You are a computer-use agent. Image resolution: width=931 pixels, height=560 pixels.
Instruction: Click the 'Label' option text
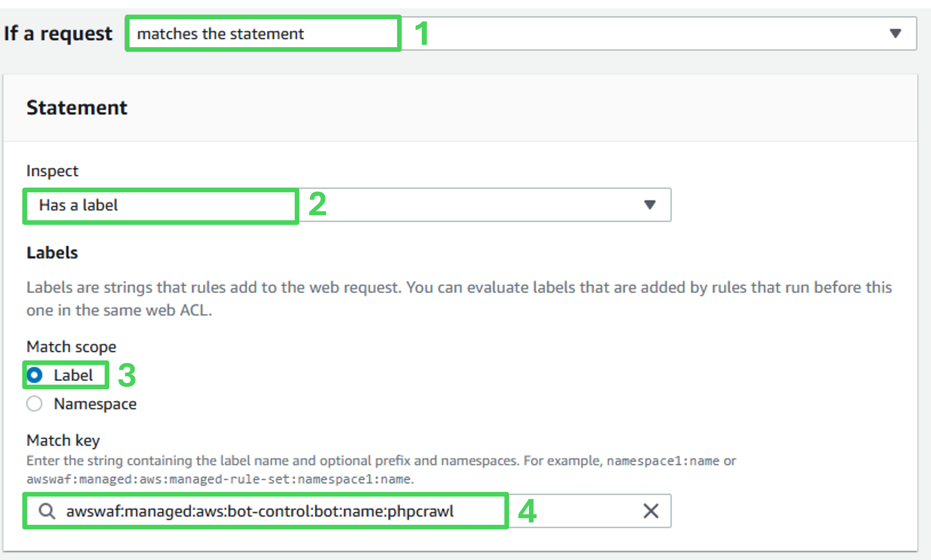point(73,375)
